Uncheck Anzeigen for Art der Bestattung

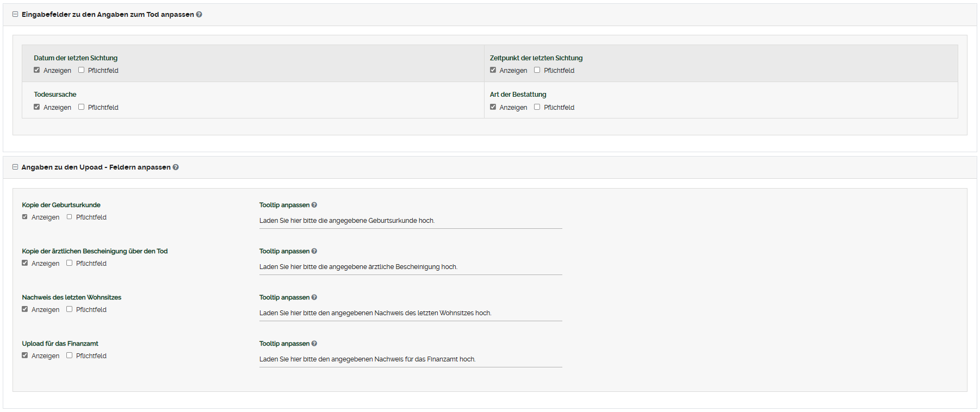[493, 107]
